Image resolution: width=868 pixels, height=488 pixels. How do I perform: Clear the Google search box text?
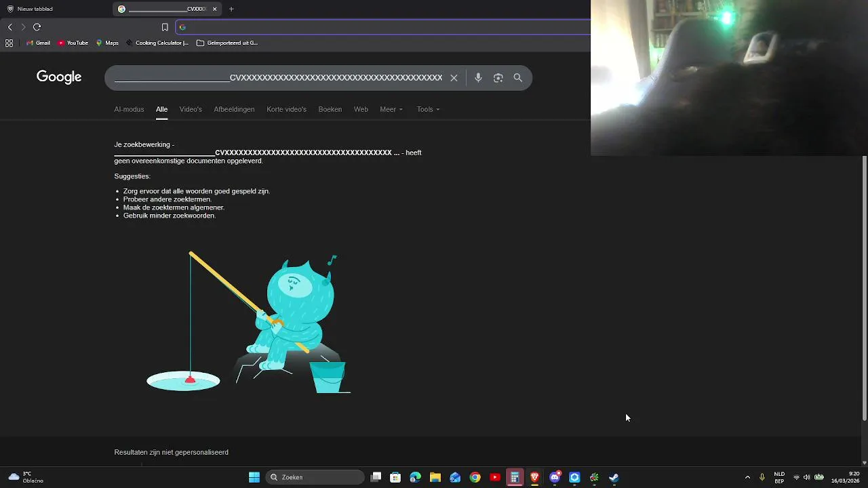[454, 78]
